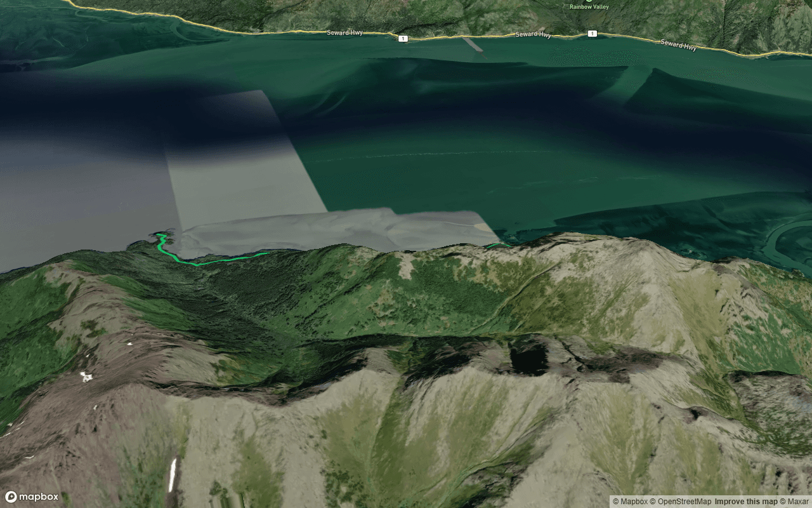The width and height of the screenshot is (812, 508).
Task: Click the Improve this map link
Action: tap(746, 502)
